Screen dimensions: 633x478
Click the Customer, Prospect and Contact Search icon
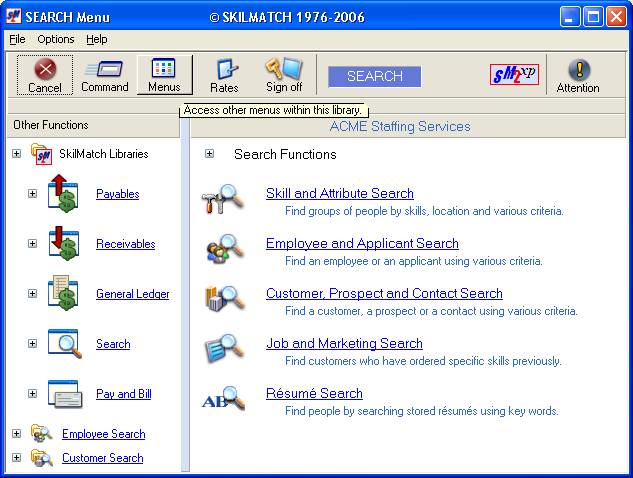pos(224,298)
